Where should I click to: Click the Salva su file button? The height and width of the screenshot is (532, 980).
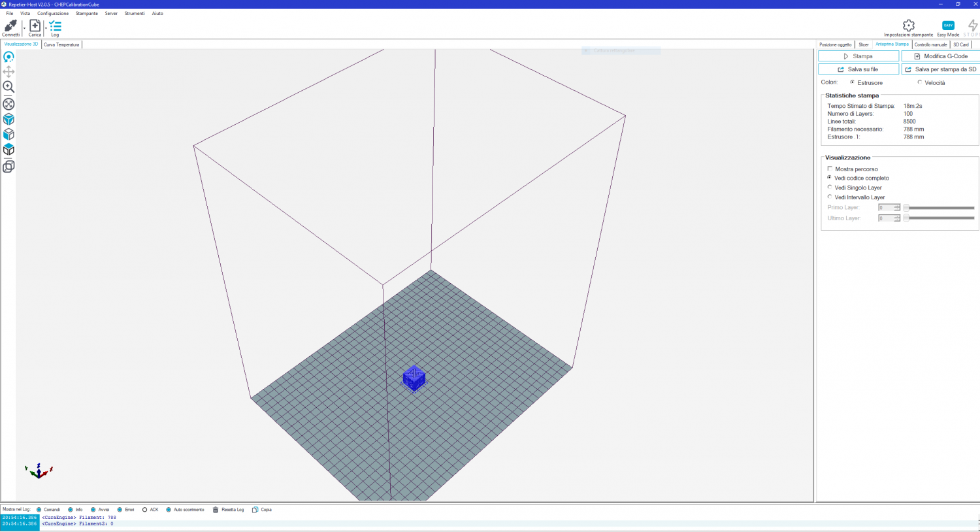[858, 69]
